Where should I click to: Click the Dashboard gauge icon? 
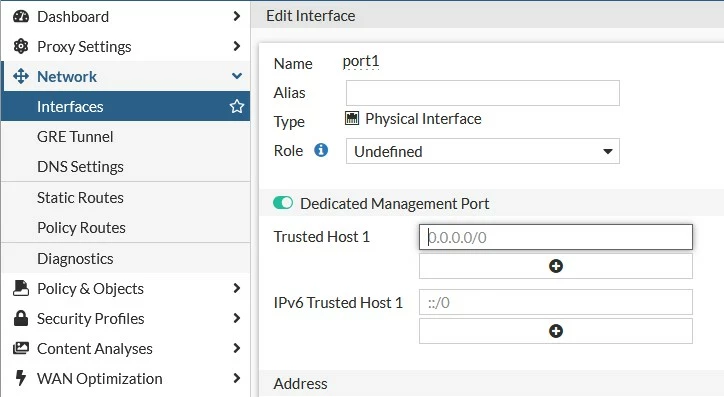point(21,17)
